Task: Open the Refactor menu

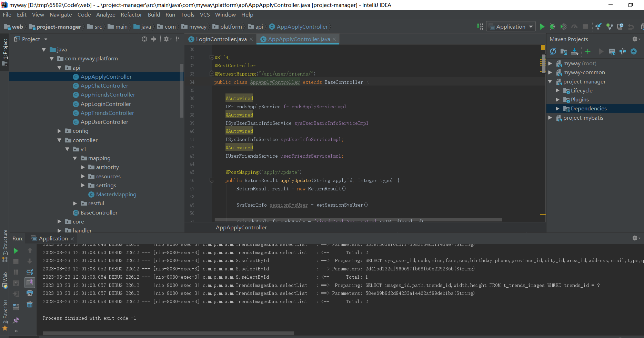Action: (x=131, y=14)
